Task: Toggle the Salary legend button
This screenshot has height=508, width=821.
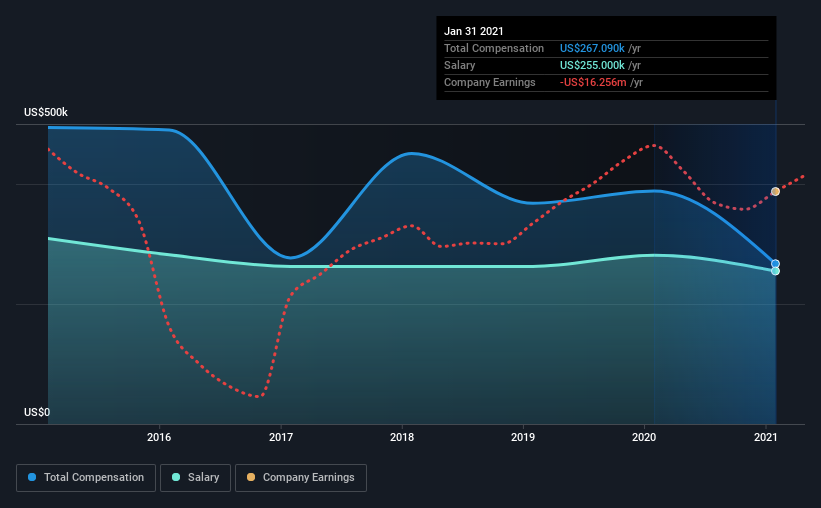Action: (195, 478)
